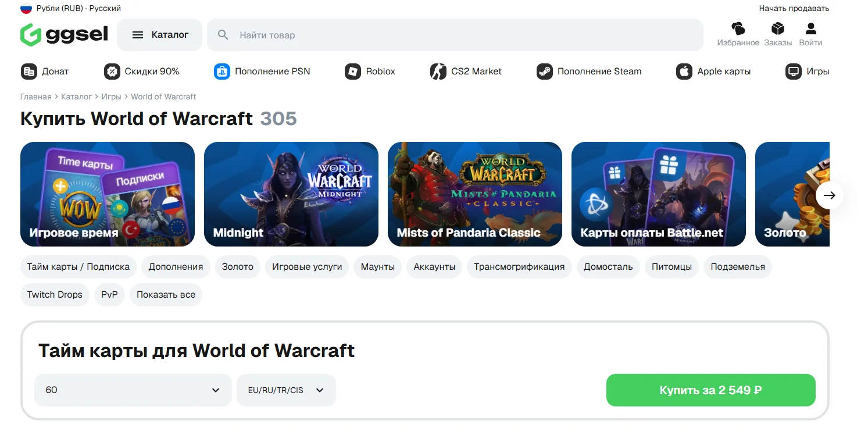Go to Игры in the breadcrumb

[112, 97]
